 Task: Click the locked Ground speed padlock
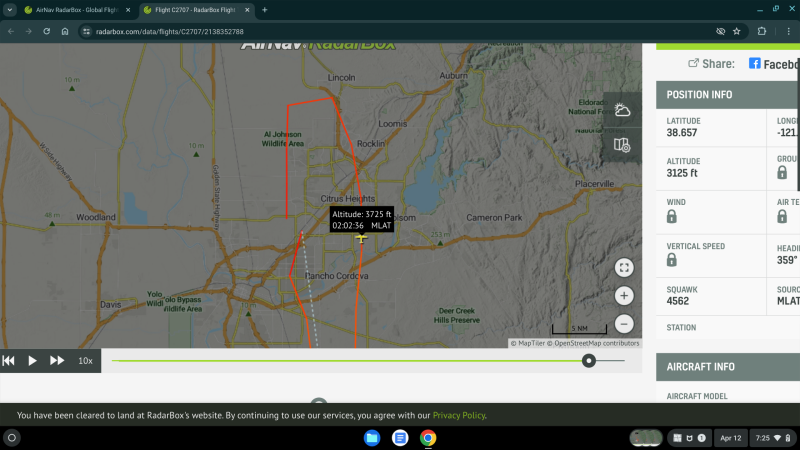[782, 172]
